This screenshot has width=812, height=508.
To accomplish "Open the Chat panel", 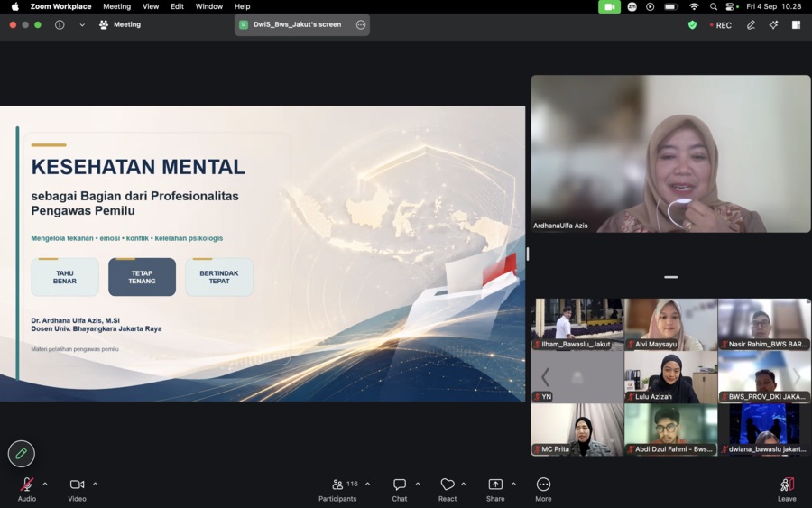I will 400,489.
